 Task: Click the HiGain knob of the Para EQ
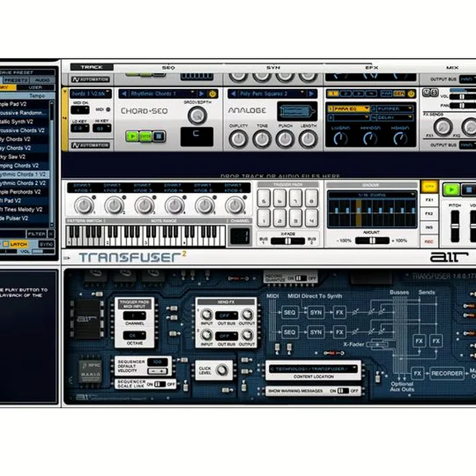click(x=400, y=138)
